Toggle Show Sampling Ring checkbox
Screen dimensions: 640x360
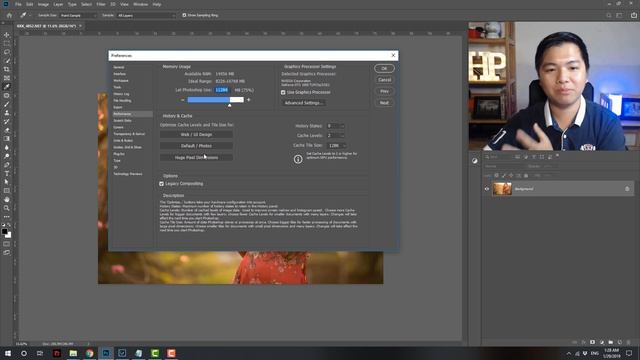[184, 15]
